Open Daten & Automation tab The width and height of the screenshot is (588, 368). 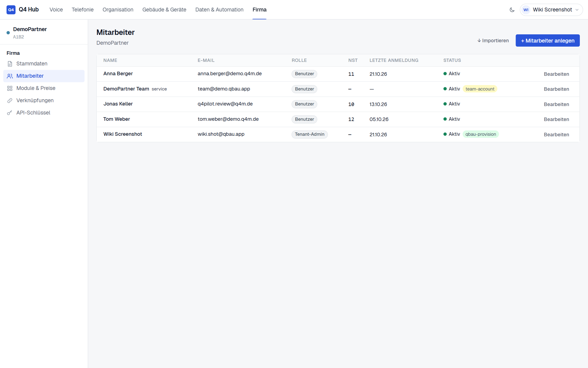tap(219, 10)
